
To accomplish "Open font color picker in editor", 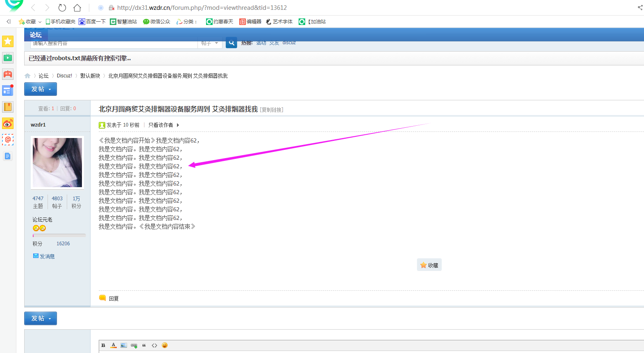I will [x=113, y=345].
